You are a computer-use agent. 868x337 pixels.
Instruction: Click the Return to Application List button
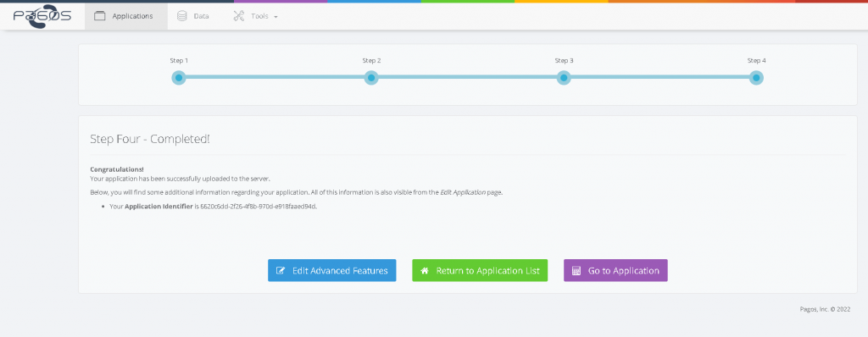[x=480, y=271]
